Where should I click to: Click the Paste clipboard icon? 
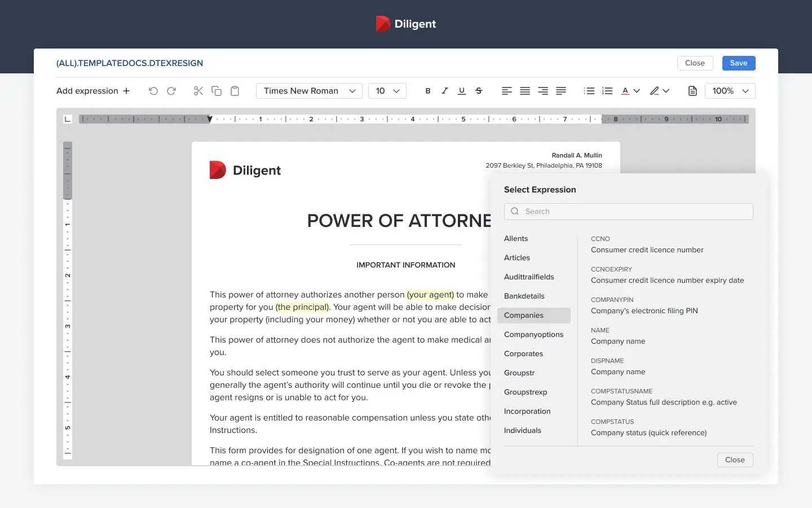235,91
